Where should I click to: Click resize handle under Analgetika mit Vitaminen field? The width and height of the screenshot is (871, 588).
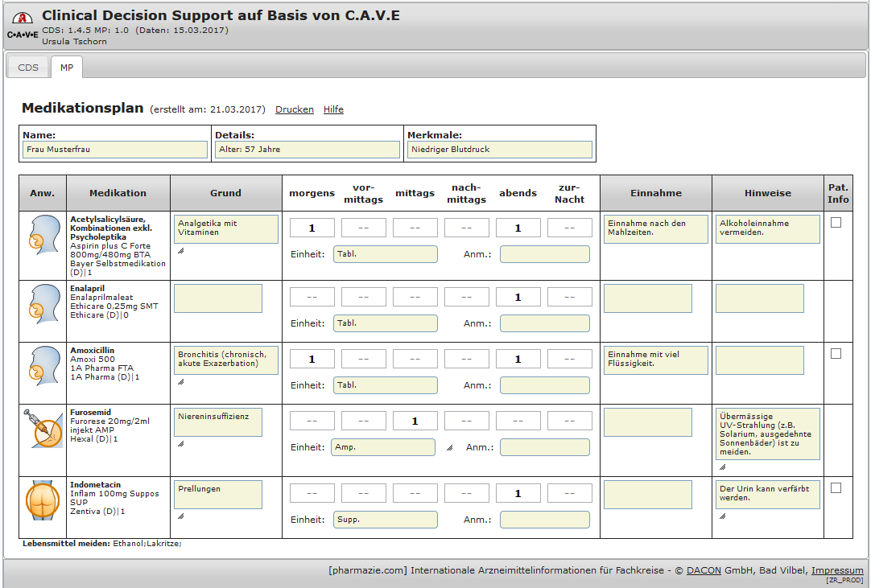(x=180, y=250)
